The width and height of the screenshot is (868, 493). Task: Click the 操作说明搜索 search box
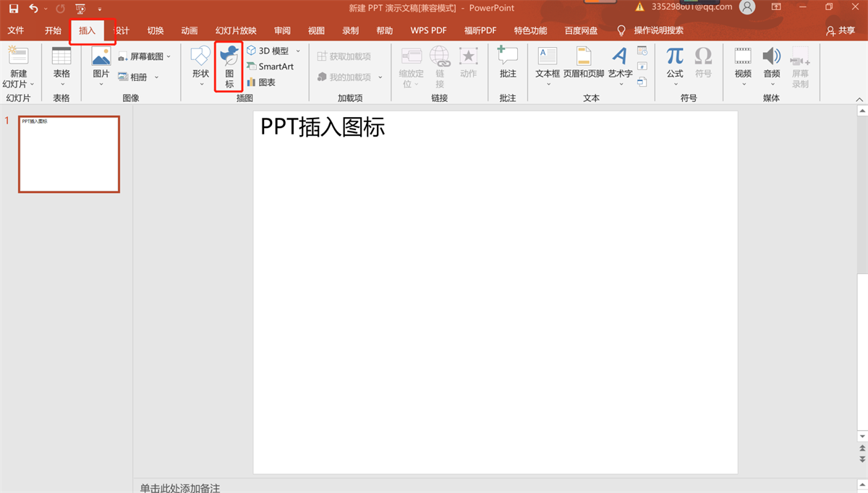[658, 31]
